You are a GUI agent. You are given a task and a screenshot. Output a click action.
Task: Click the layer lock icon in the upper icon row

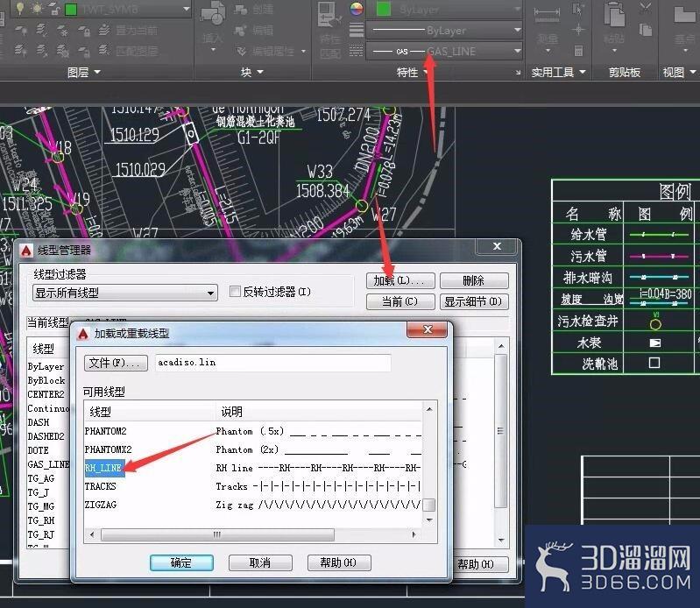pos(84,30)
